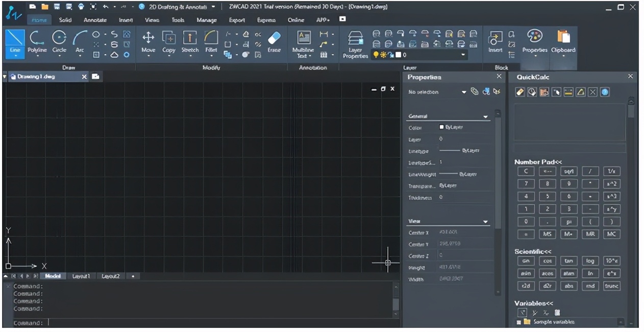The height and width of the screenshot is (332, 644).
Task: Collapse the General properties section
Action: coord(485,117)
